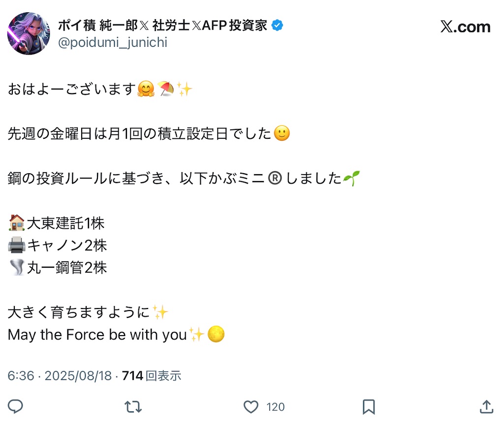This screenshot has width=504, height=435.
Task: Click the 6:36 · 2025/08/18 timestamp
Action: [60, 376]
